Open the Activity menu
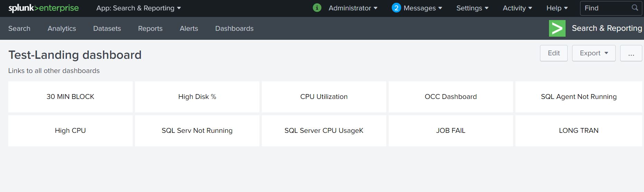 [x=517, y=8]
